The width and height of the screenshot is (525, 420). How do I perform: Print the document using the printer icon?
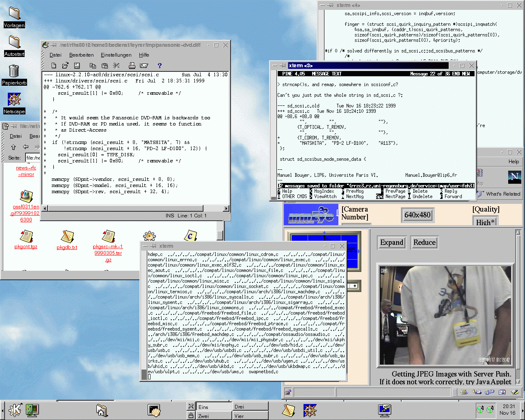point(132,66)
